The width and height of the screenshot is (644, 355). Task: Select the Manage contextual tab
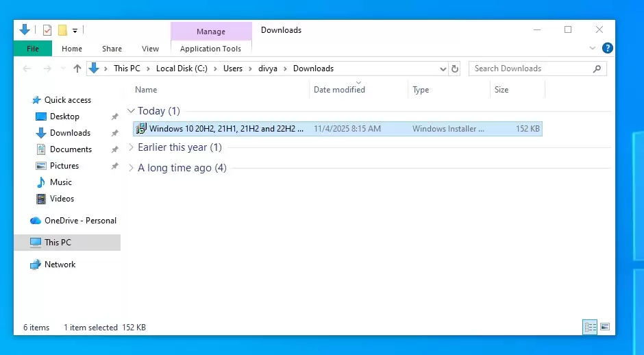(211, 32)
